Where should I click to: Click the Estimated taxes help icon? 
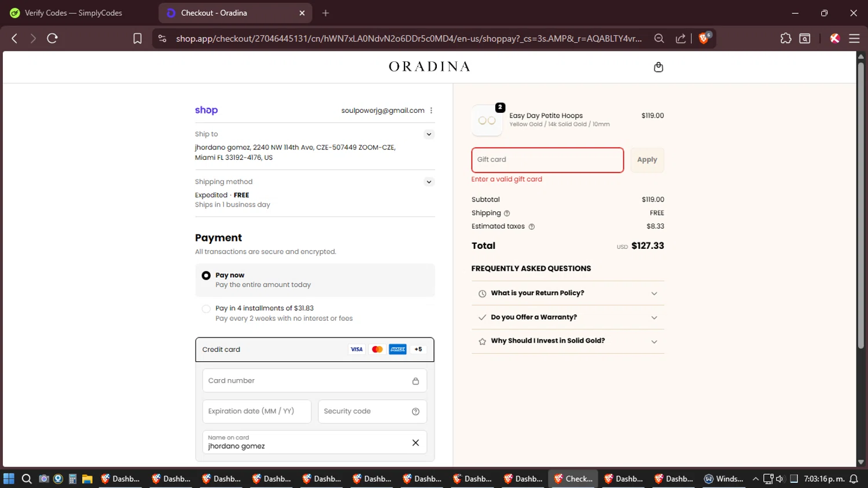[532, 226]
